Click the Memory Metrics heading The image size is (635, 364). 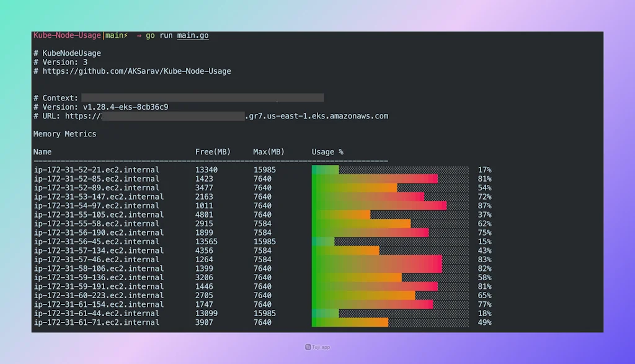[x=64, y=133]
